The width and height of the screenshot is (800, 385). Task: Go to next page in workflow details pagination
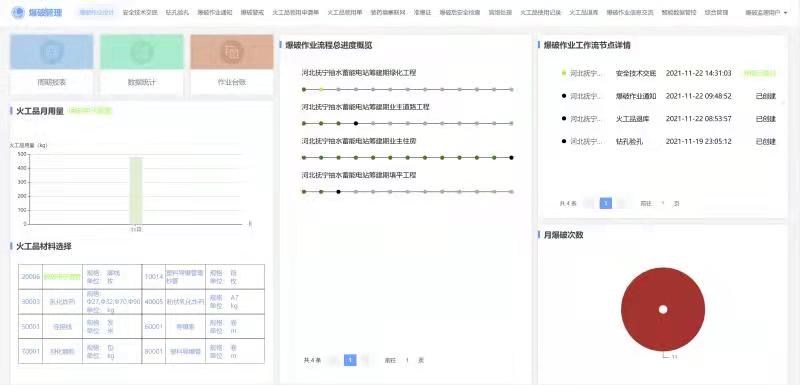pyautogui.click(x=621, y=203)
